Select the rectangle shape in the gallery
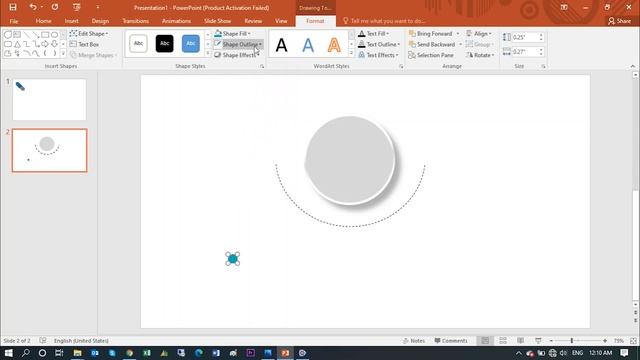 click(45, 35)
